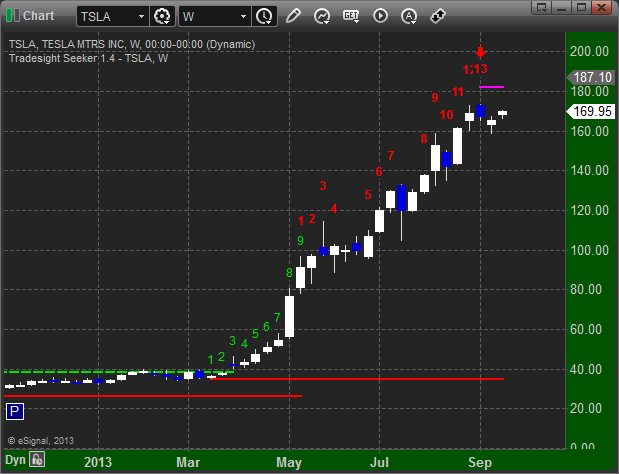This screenshot has height=474, width=619.
Task: Click the 187.10 price marker tag
Action: [590, 77]
